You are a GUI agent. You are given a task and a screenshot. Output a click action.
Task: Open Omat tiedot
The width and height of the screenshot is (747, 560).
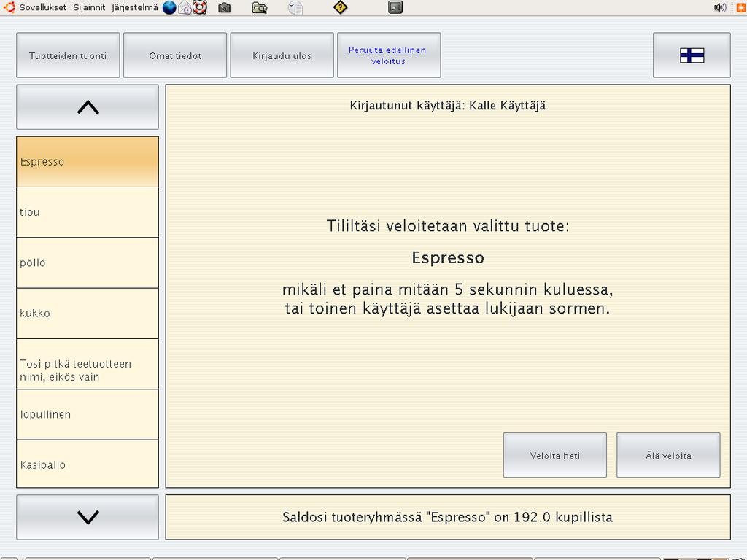[175, 55]
